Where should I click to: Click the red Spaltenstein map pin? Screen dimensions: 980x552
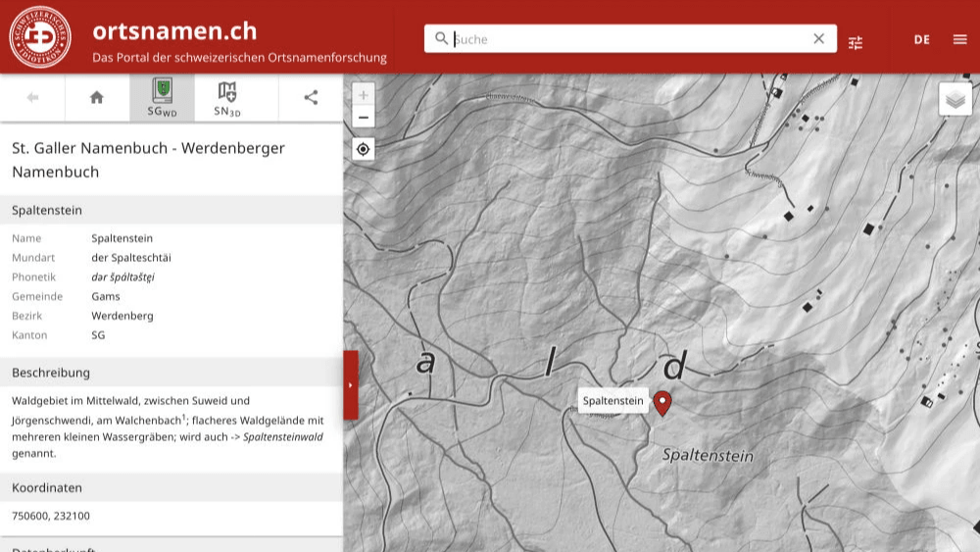coord(662,403)
